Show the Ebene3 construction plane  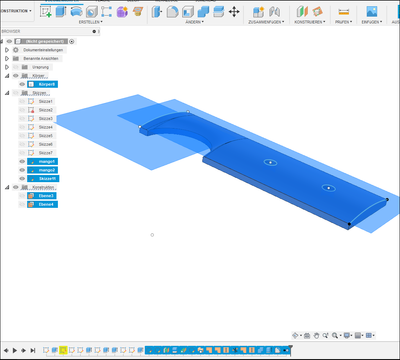coord(22,196)
